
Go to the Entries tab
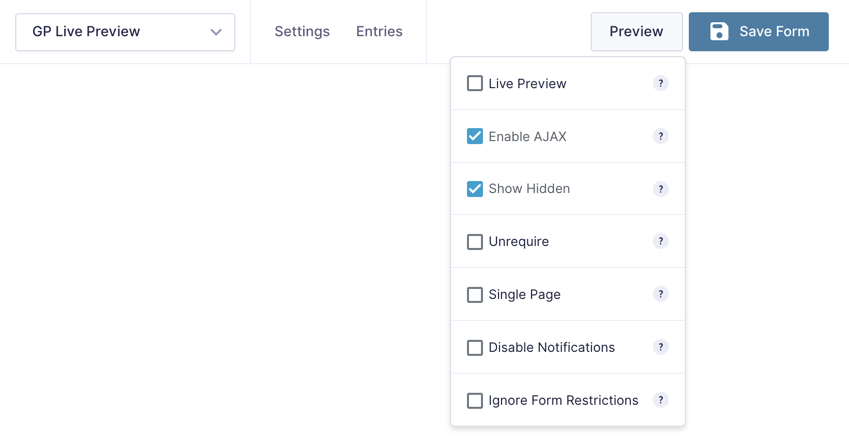coord(379,31)
